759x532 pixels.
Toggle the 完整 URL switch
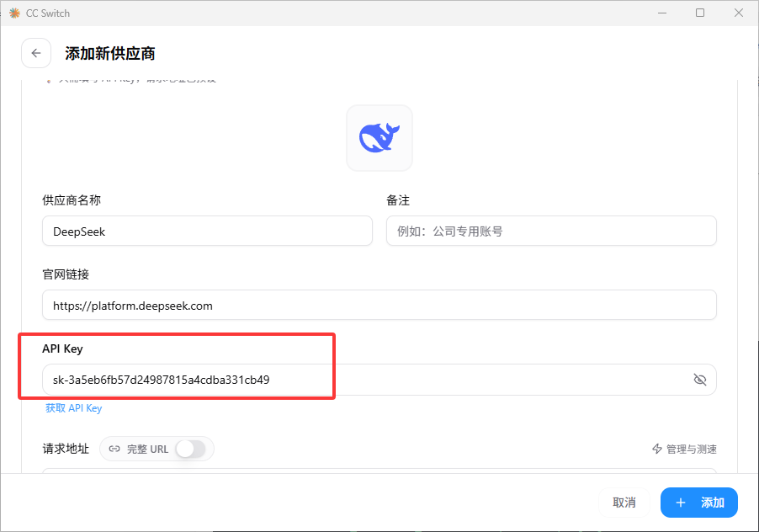tap(191, 449)
